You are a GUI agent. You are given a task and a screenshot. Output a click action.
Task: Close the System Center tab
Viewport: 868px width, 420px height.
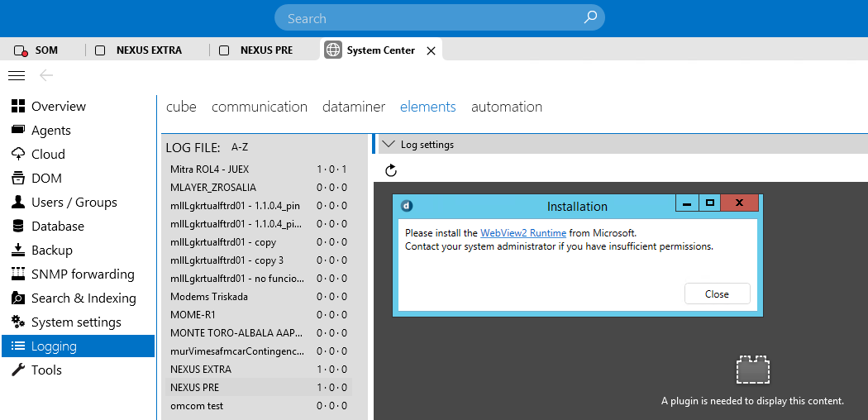[x=431, y=50]
